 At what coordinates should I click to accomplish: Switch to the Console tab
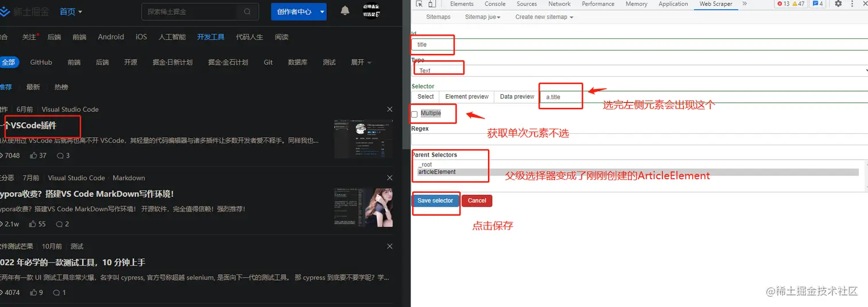pos(495,4)
